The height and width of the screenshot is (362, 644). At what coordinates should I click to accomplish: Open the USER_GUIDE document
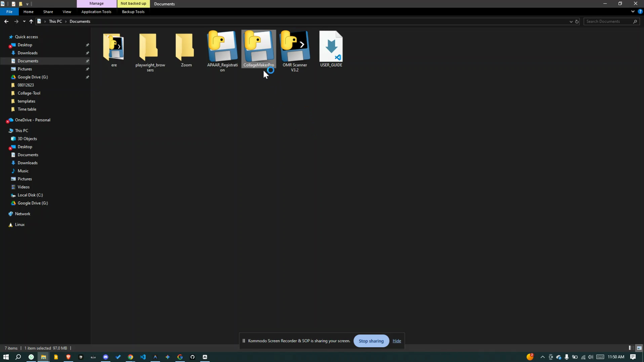point(331,47)
